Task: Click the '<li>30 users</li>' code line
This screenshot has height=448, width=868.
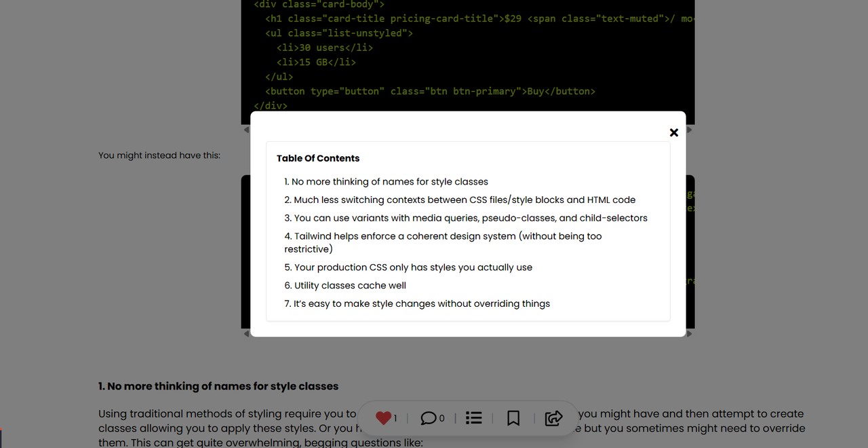Action: coord(325,48)
